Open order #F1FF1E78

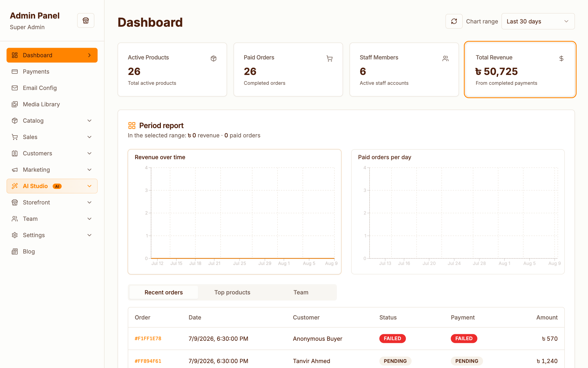(148, 338)
